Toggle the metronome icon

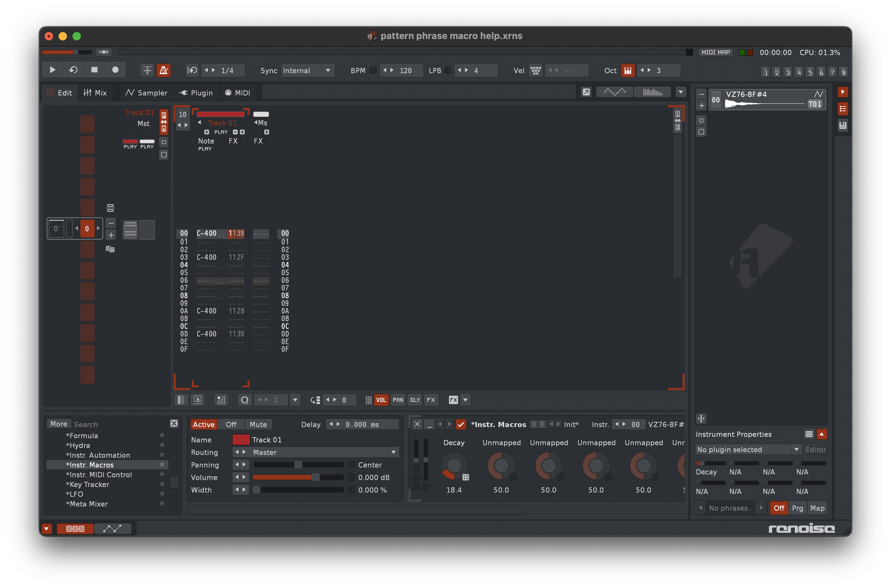(164, 70)
